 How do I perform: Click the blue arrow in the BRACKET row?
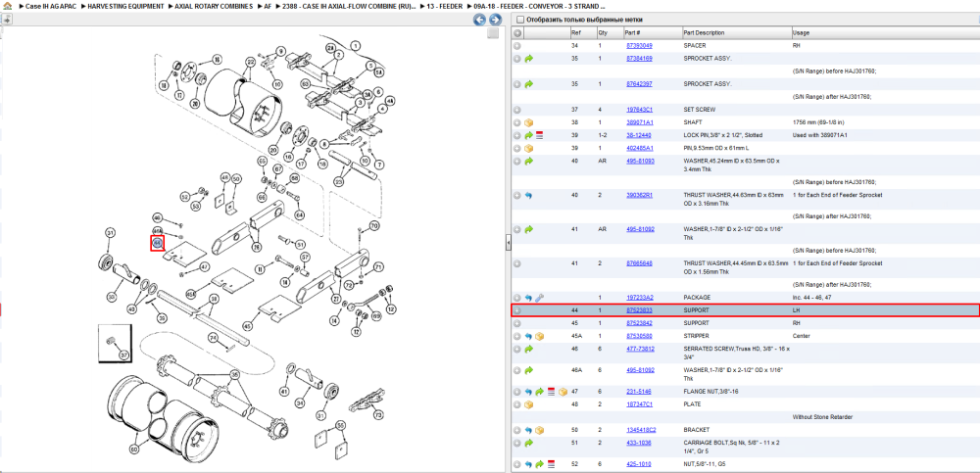point(529,430)
